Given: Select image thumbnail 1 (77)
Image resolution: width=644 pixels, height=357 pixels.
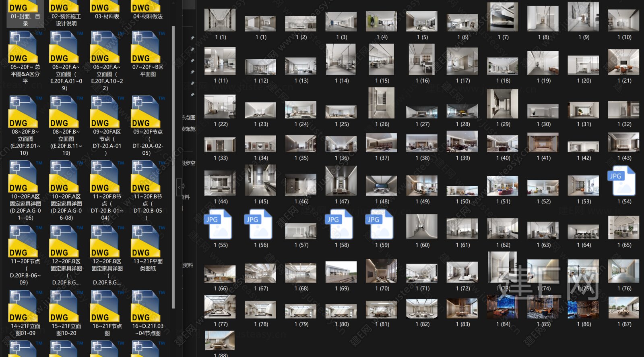Looking at the screenshot, I should coord(220,307).
